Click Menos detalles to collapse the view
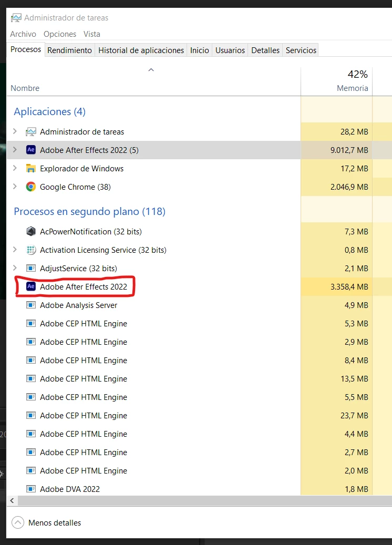This screenshot has width=392, height=545. click(x=55, y=523)
